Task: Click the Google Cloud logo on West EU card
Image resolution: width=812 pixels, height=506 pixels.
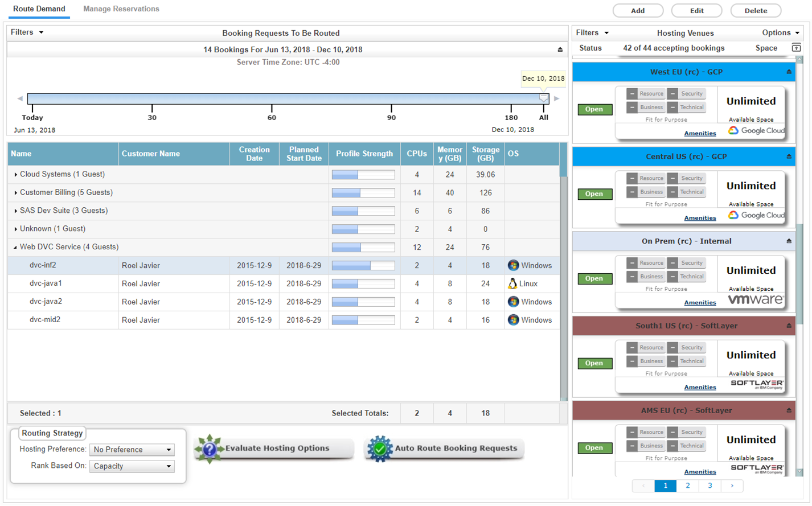Action: (x=756, y=130)
